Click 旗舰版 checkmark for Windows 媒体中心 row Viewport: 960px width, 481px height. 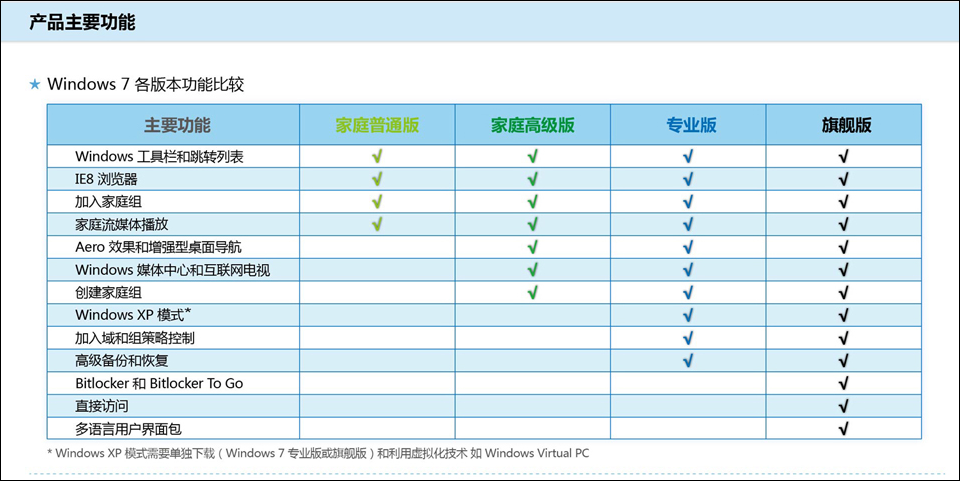click(844, 269)
